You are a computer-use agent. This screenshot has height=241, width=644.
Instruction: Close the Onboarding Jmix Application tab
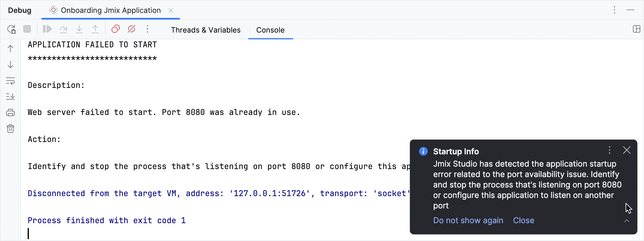click(x=171, y=10)
